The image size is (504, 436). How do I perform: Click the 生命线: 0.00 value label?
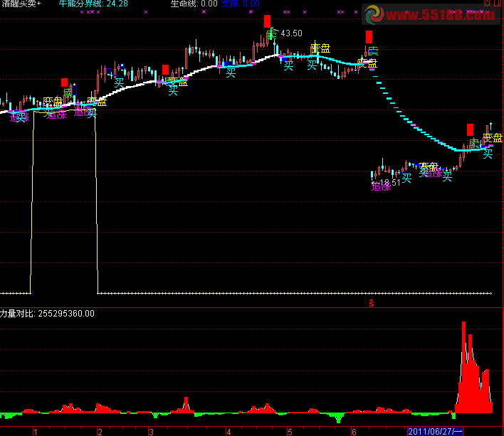(194, 4)
